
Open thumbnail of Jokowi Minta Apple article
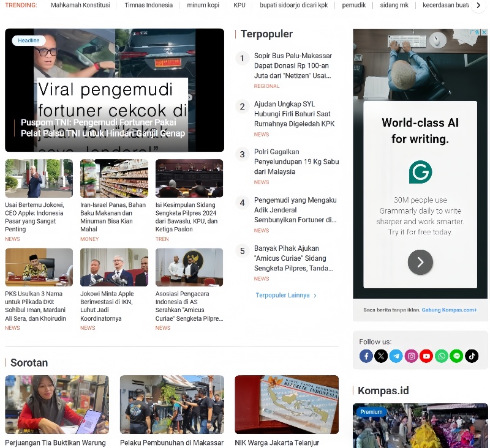tap(114, 267)
